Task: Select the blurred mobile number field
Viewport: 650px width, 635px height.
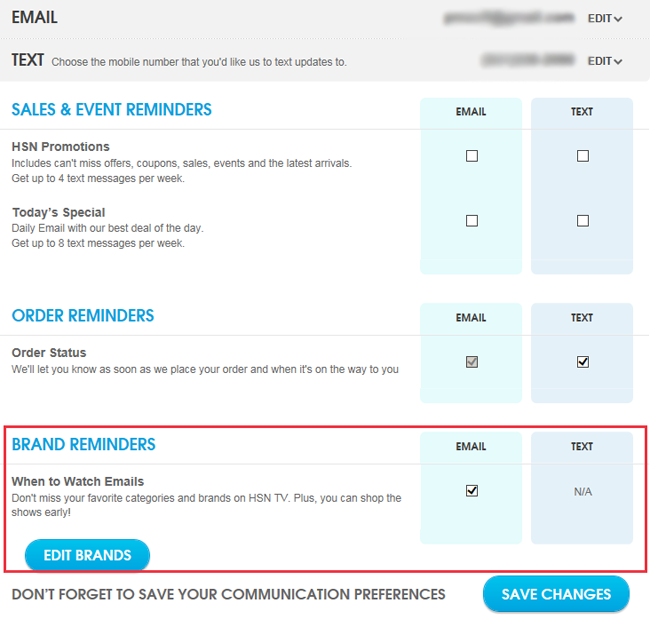Action: point(528,60)
